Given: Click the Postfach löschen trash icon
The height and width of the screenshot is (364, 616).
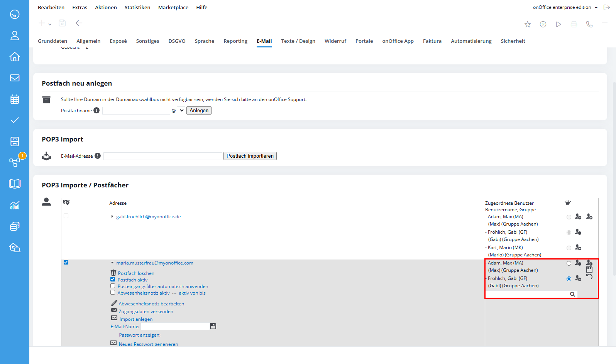Looking at the screenshot, I should (x=113, y=273).
